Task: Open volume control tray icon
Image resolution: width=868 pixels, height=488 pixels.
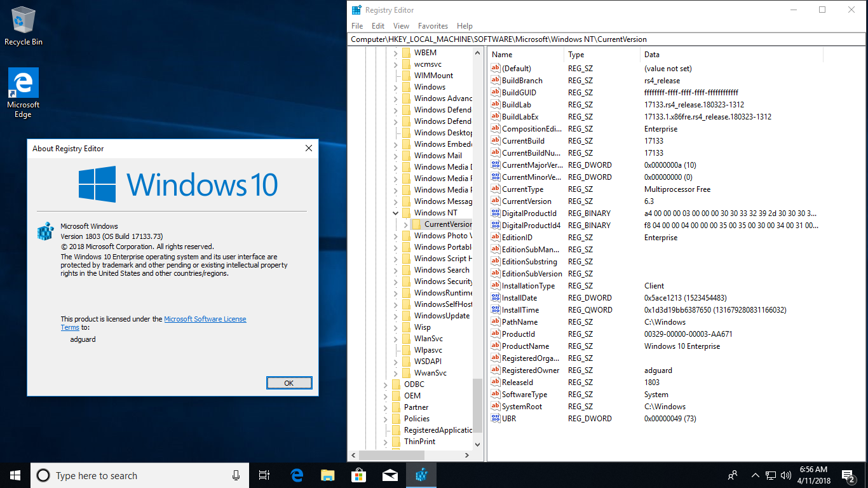Action: (786, 475)
